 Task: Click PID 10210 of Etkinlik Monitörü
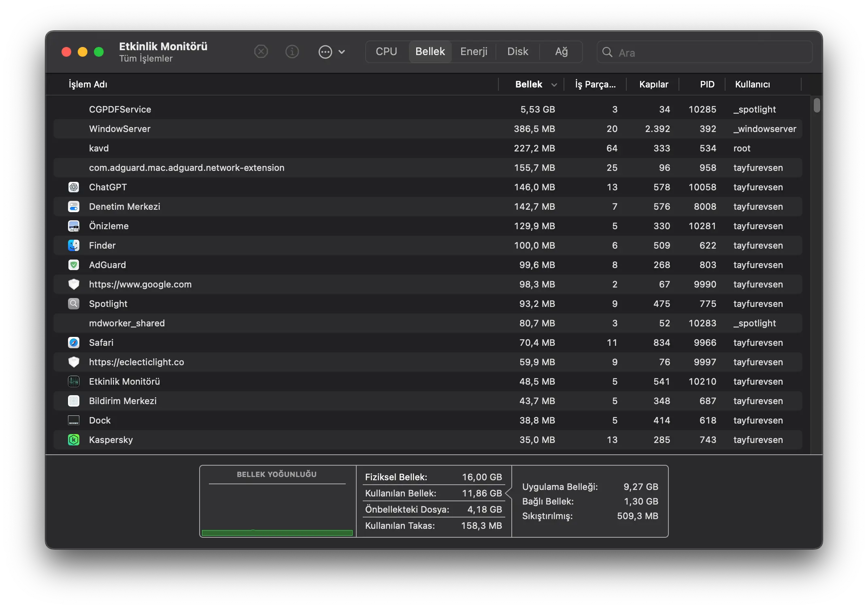[702, 381]
